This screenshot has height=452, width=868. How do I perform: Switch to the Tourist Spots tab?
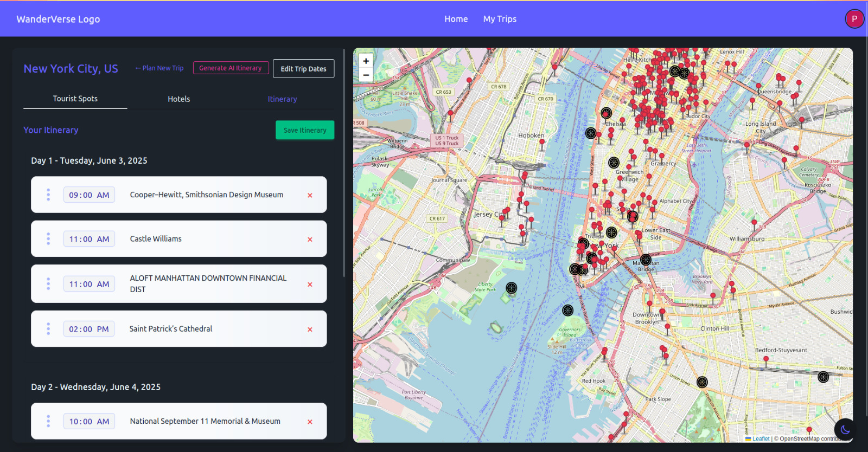75,99
